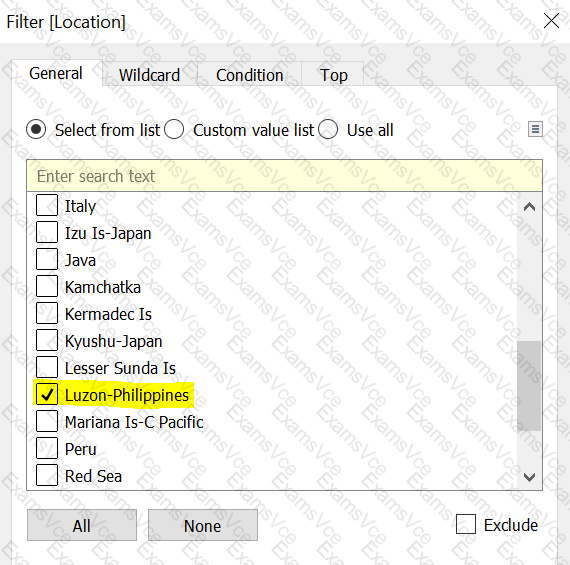Enable the Exclude checkbox
Viewport: 570px width, 565px height.
[x=466, y=524]
